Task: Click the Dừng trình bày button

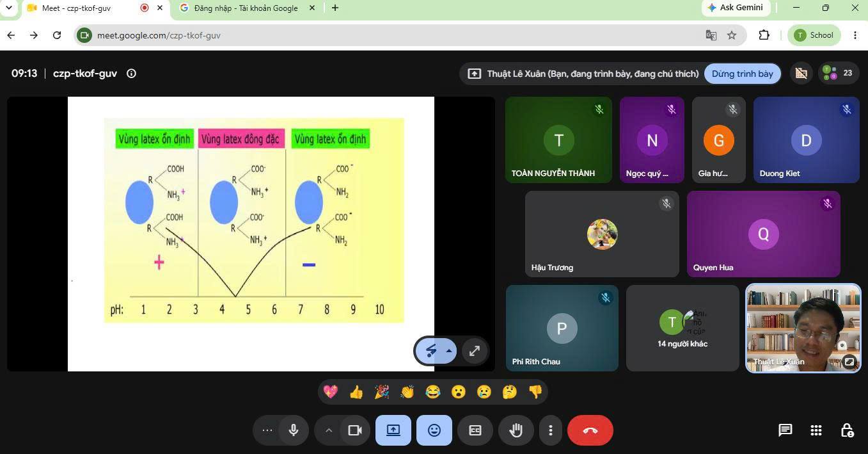Action: (x=743, y=74)
